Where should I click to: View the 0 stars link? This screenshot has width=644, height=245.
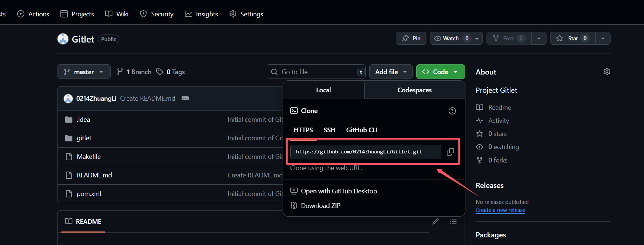(x=492, y=134)
